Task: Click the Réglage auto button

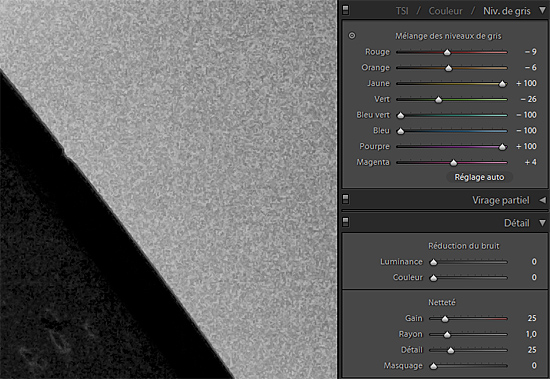Action: click(479, 177)
